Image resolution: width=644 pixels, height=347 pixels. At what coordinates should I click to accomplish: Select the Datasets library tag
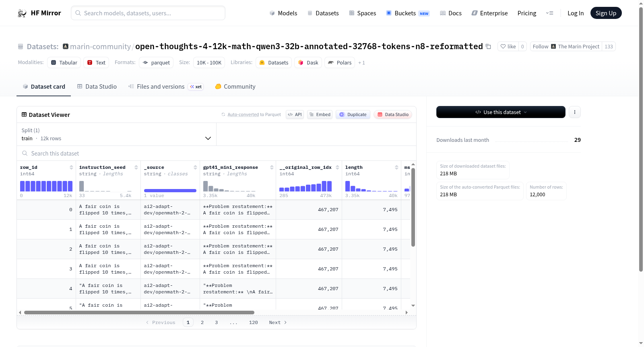(274, 62)
